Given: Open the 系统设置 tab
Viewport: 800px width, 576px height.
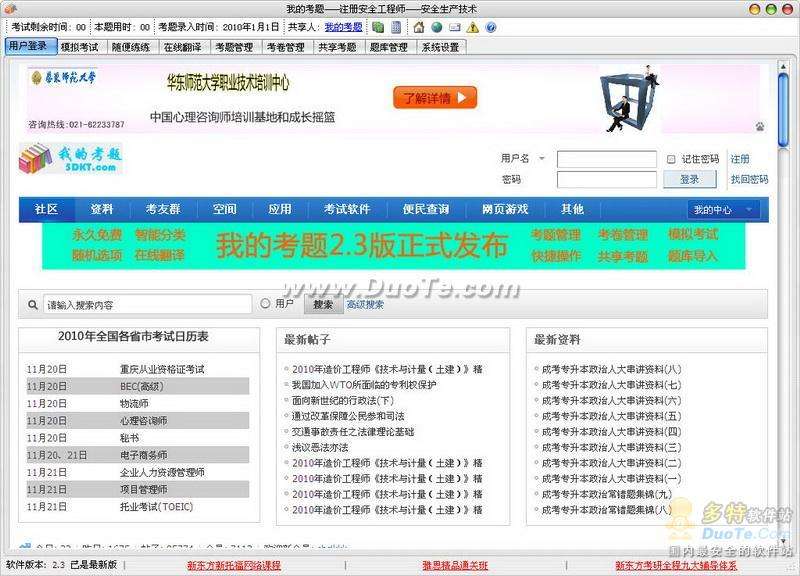Looking at the screenshot, I should coord(440,47).
